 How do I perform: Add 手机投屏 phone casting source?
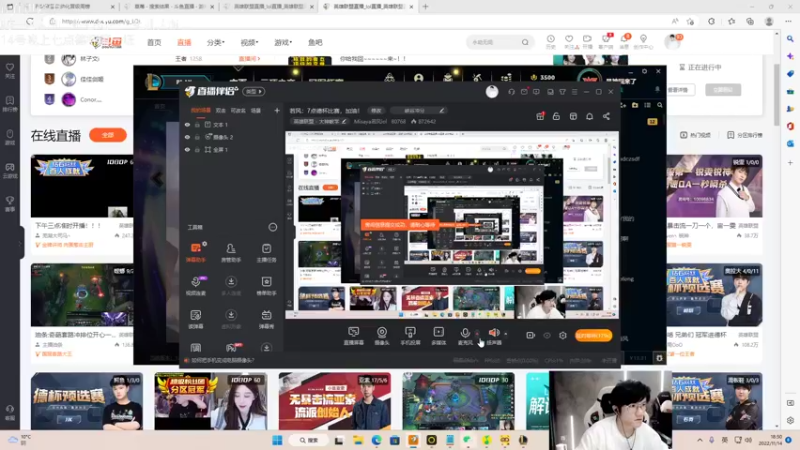pyautogui.click(x=410, y=336)
